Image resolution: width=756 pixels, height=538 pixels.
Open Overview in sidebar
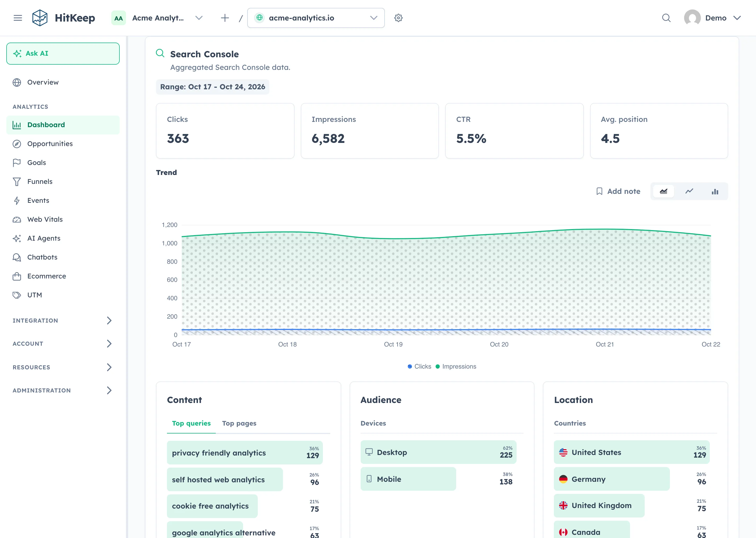(x=63, y=82)
